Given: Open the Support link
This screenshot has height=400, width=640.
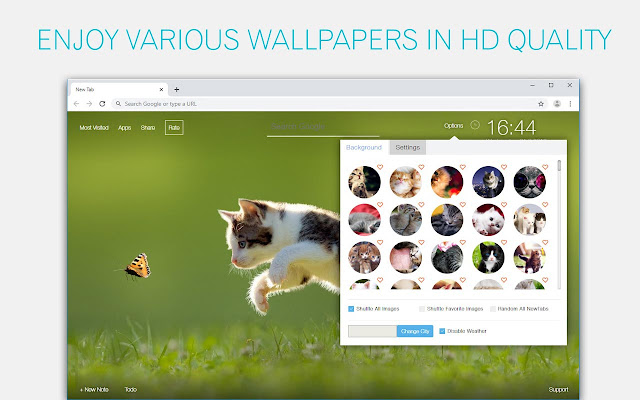Looking at the screenshot, I should [x=558, y=389].
